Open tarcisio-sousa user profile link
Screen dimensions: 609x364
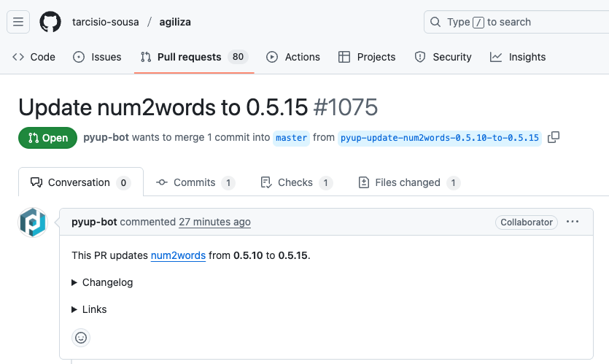105,22
